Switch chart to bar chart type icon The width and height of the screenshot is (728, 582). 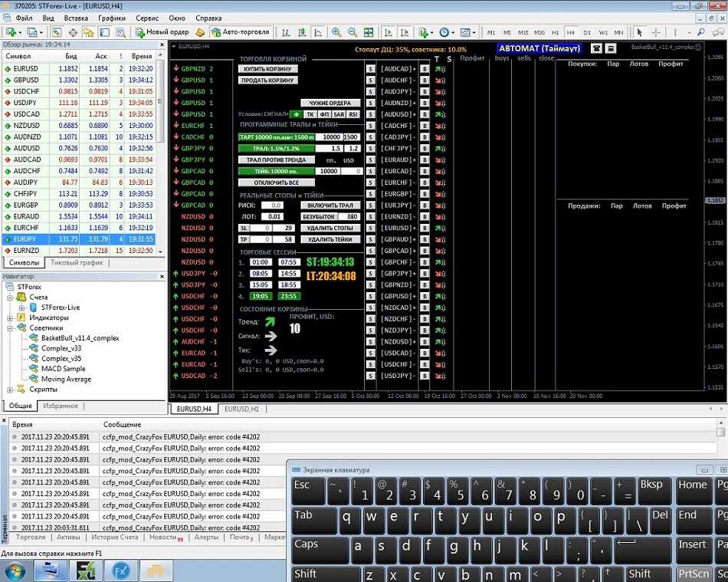pos(286,32)
